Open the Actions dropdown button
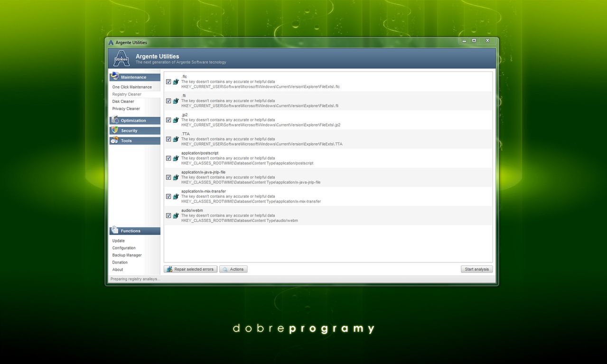The height and width of the screenshot is (364, 607). [233, 269]
